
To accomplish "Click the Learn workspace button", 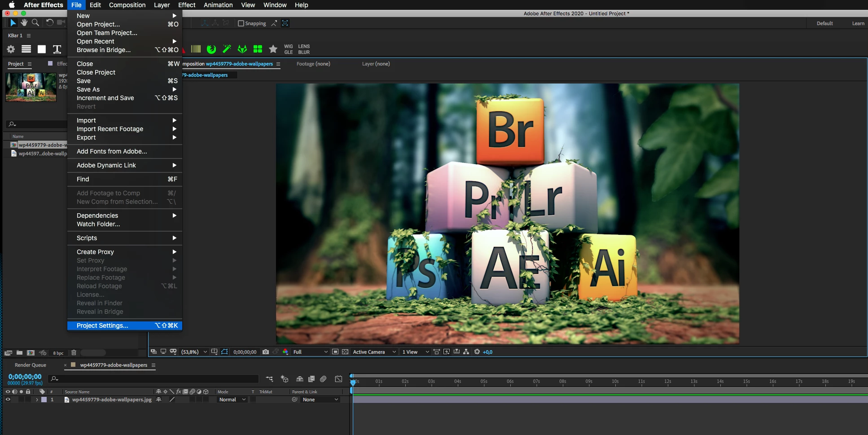I will click(x=858, y=23).
